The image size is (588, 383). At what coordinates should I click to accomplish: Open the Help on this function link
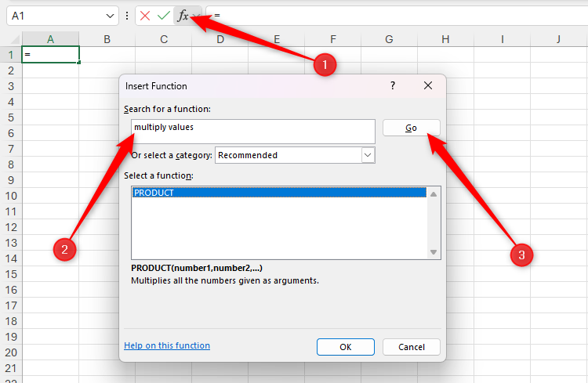(x=167, y=345)
